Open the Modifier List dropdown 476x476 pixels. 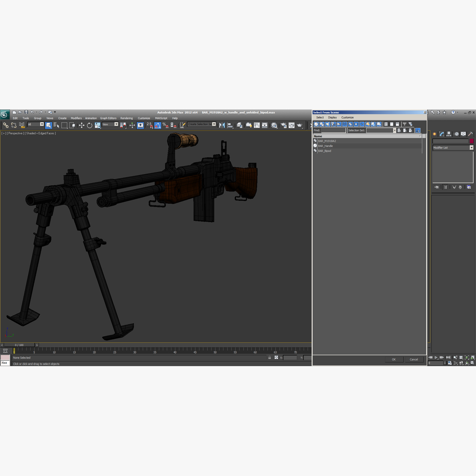[471, 148]
